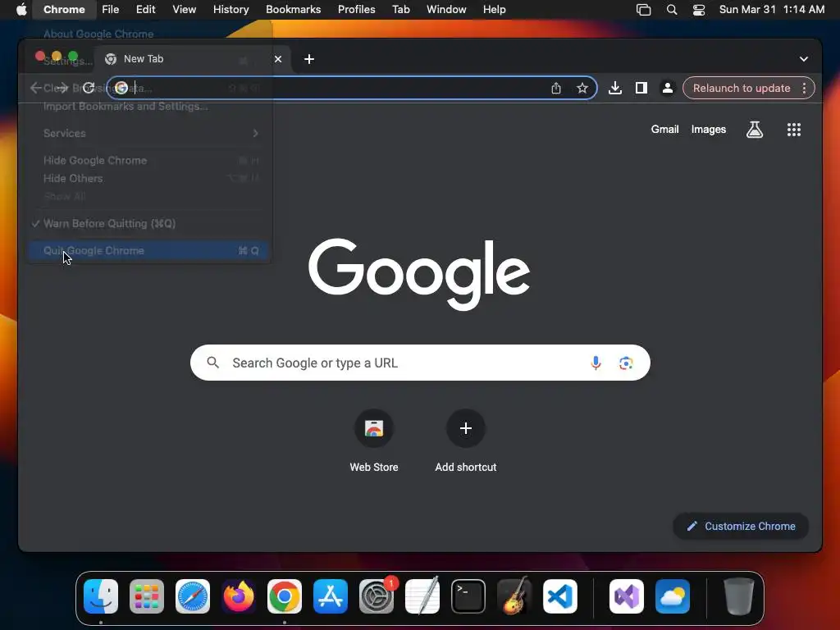Viewport: 840px width, 630px height.
Task: Click Relaunch to update button
Action: (x=742, y=88)
